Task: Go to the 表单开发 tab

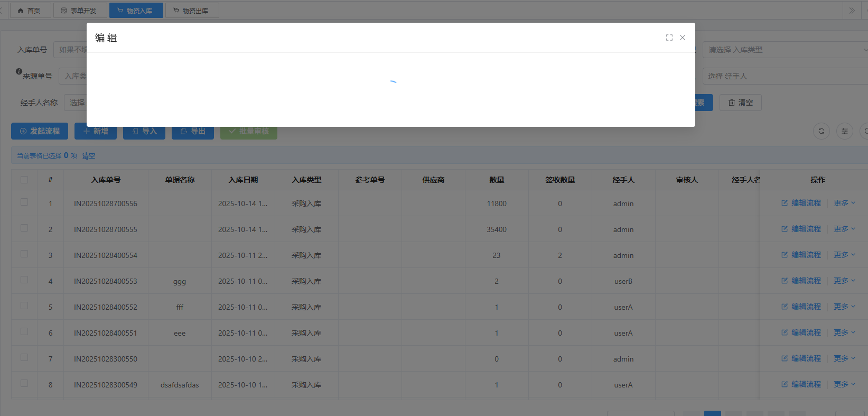Action: point(79,11)
